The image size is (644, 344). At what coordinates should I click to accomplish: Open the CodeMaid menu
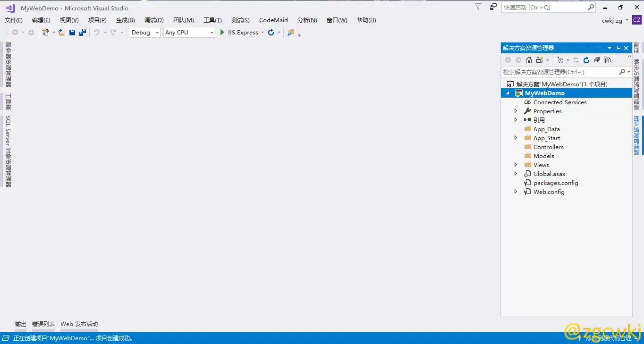[x=273, y=20]
